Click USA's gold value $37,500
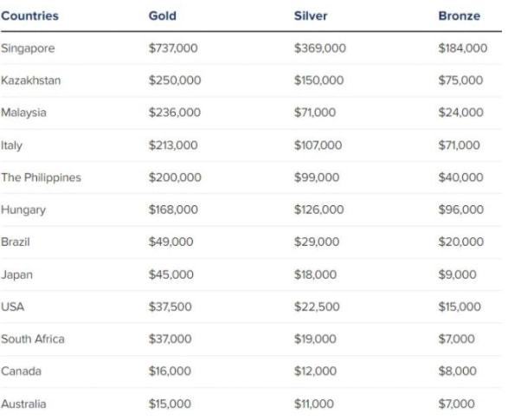Screen dimensions: 521x420 click(170, 307)
